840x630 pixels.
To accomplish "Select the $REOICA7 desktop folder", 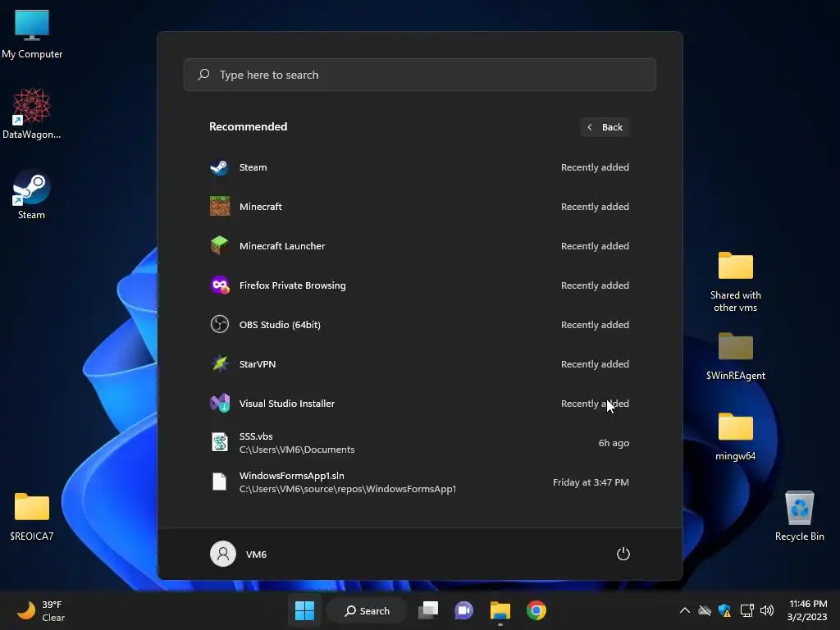I will (x=32, y=517).
